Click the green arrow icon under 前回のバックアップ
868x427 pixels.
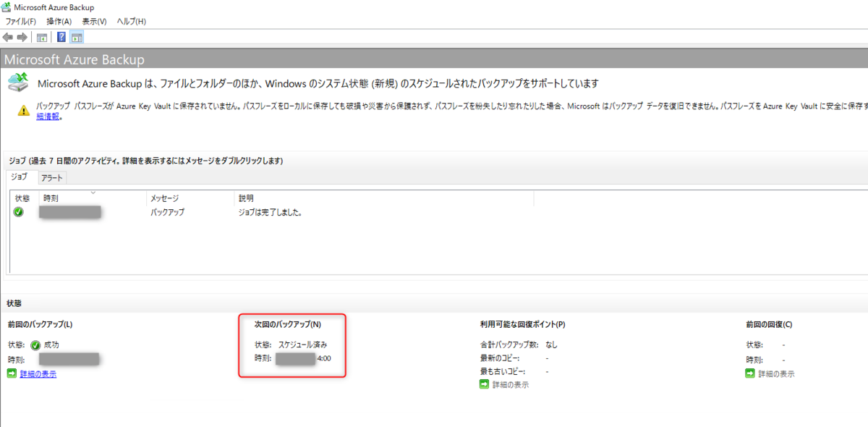click(12, 373)
